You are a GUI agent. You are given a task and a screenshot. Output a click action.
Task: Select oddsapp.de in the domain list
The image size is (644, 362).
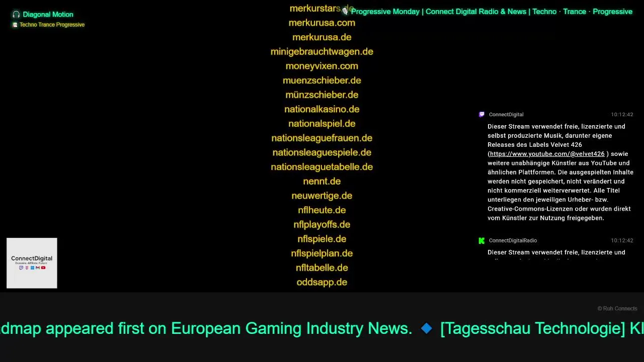coord(322,282)
